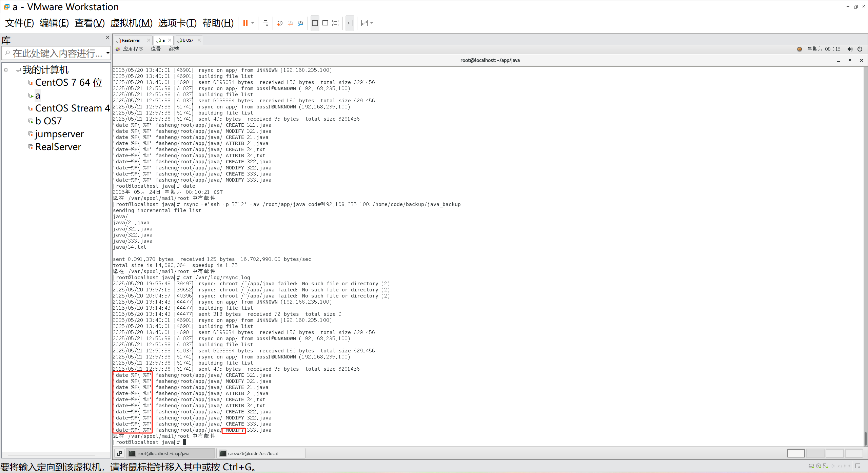This screenshot has width=868, height=473.
Task: Click Send Ctrl+Alt+Del toolbar icon
Action: (265, 23)
